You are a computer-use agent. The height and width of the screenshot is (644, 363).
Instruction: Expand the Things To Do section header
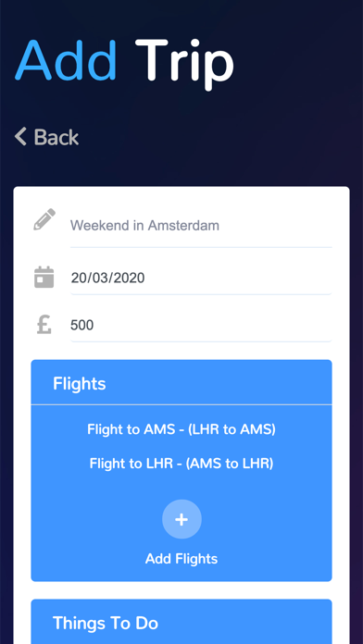[x=181, y=622]
